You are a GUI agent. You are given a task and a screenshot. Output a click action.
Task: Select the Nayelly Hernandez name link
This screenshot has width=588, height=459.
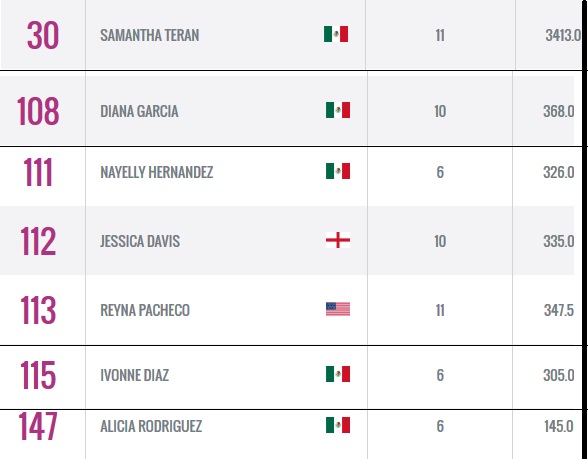click(156, 172)
